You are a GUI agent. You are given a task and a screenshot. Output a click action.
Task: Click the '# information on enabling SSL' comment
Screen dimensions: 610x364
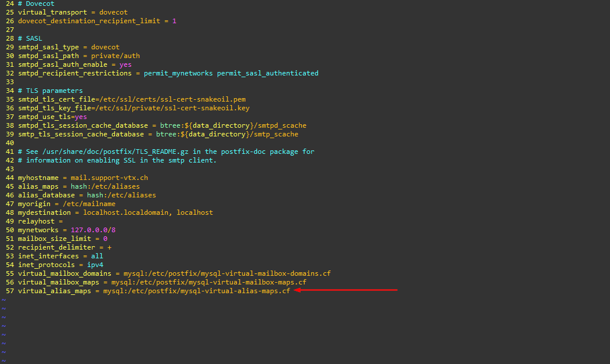[117, 160]
